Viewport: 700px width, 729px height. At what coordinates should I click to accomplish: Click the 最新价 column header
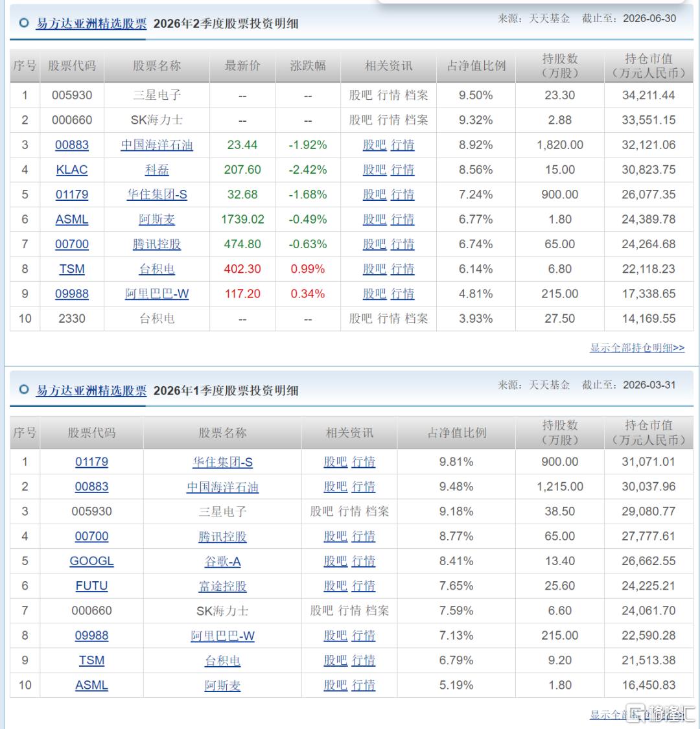242,65
